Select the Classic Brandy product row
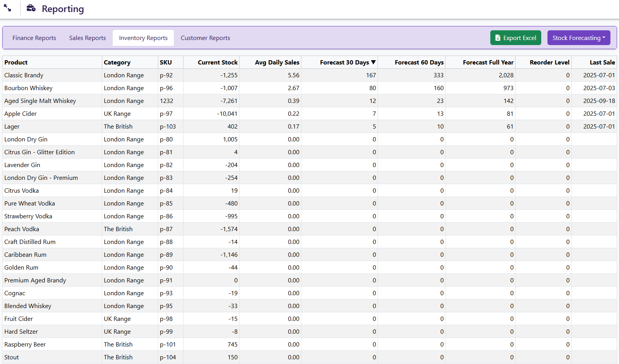This screenshot has height=364, width=619. point(24,75)
